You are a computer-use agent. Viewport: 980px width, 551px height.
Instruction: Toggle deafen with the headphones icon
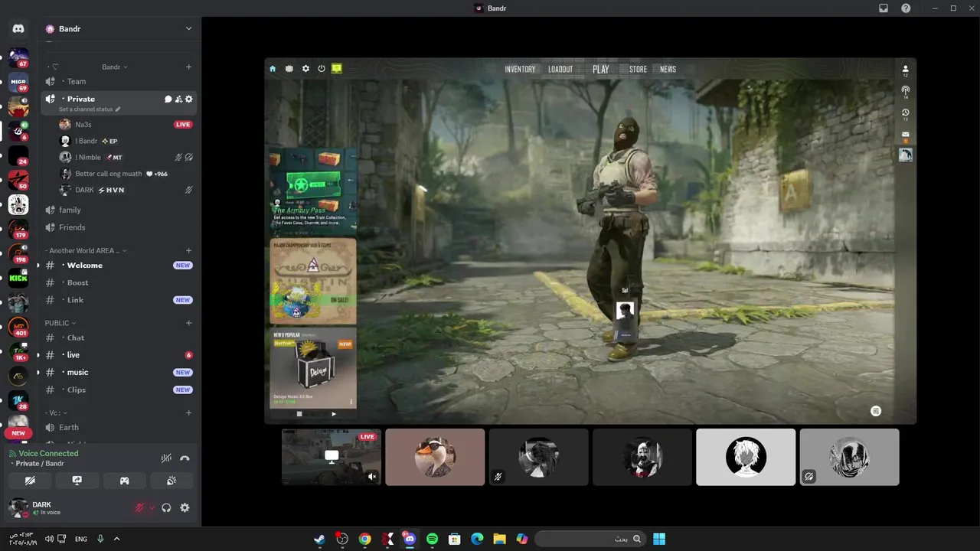[x=166, y=507]
